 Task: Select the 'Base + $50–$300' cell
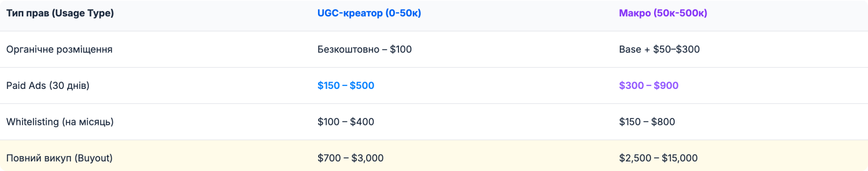(659, 49)
